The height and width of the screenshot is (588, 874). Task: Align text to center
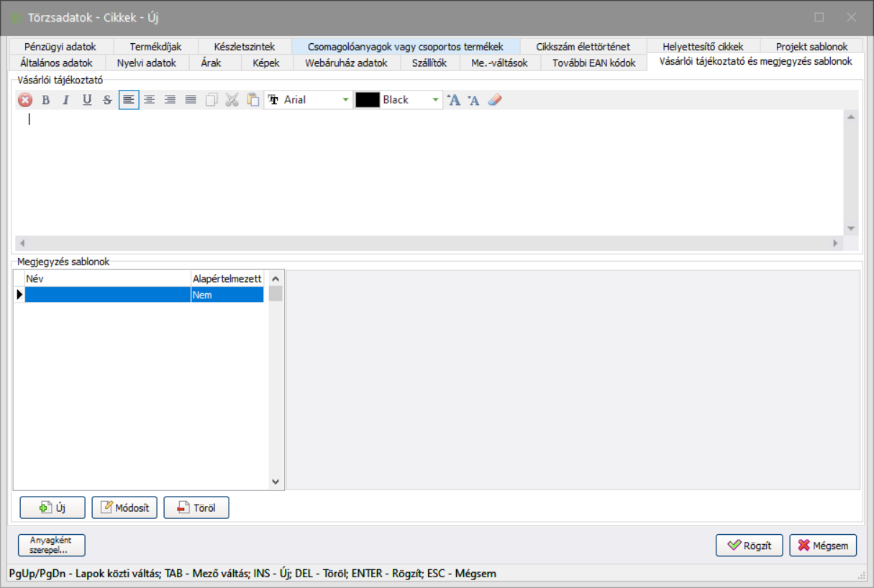tap(149, 101)
